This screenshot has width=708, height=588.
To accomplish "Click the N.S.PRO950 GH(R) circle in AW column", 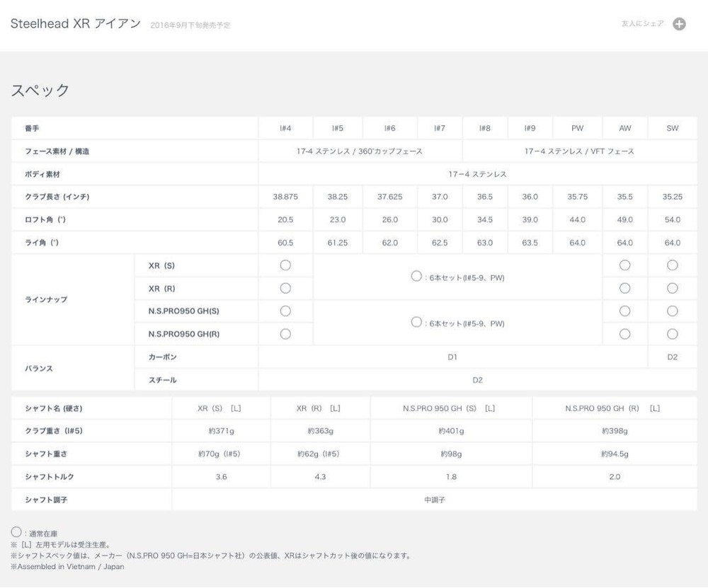I will (x=624, y=334).
